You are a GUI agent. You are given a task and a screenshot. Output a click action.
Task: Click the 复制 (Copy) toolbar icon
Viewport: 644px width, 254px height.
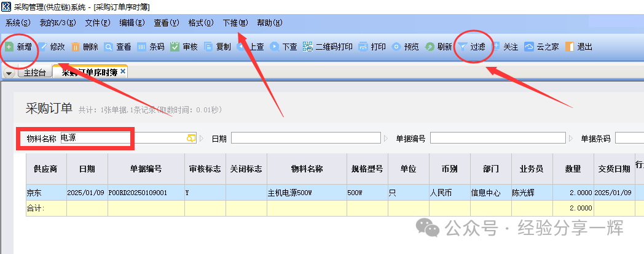pos(208,47)
